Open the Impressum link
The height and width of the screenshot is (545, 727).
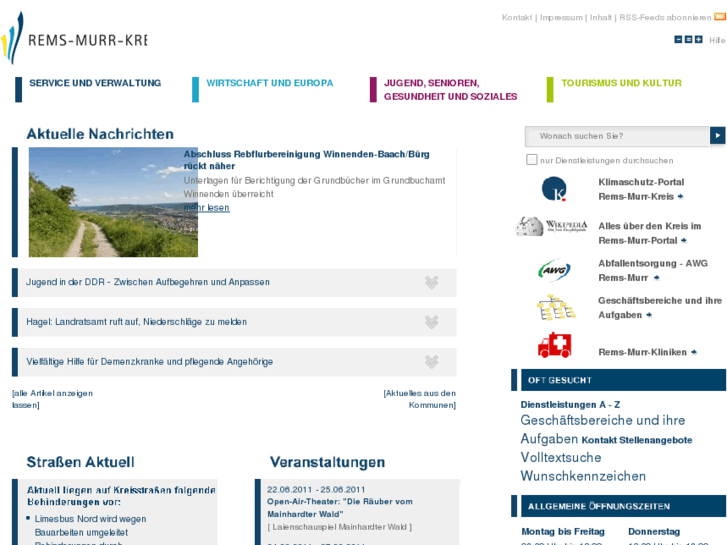click(561, 18)
